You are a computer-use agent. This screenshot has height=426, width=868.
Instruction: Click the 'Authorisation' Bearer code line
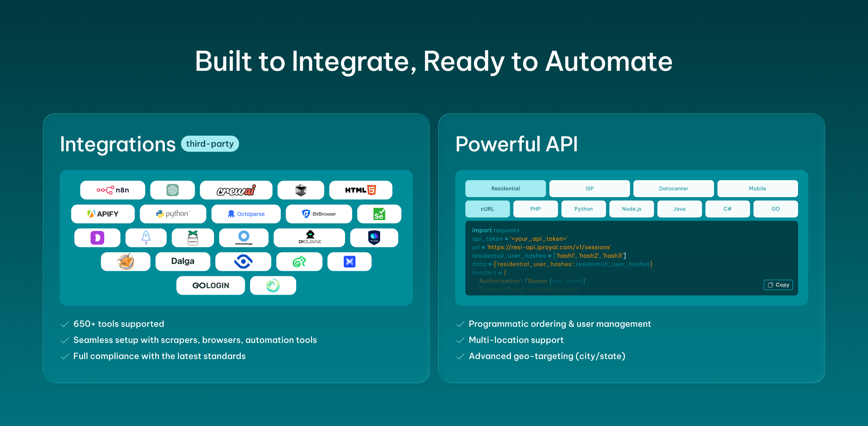(x=533, y=281)
